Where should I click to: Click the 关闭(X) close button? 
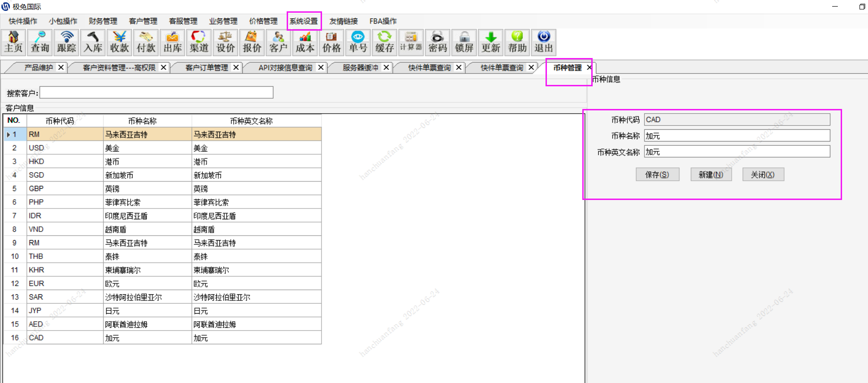[763, 175]
